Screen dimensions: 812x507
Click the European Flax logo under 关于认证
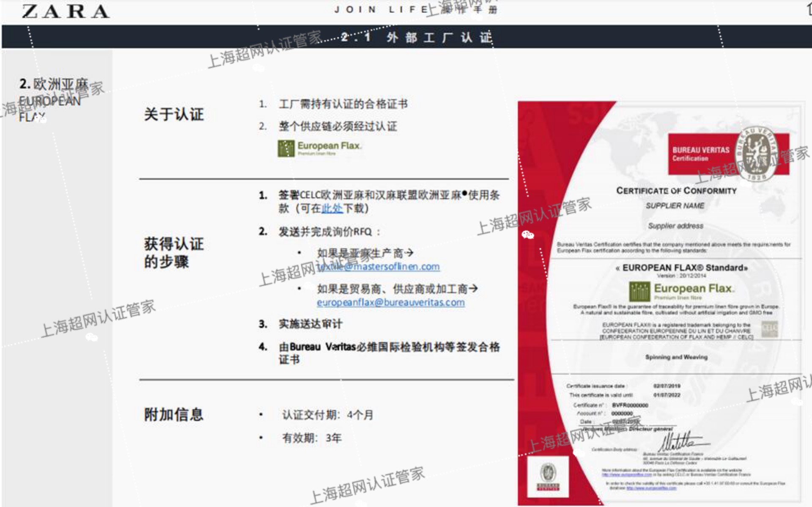tap(320, 148)
